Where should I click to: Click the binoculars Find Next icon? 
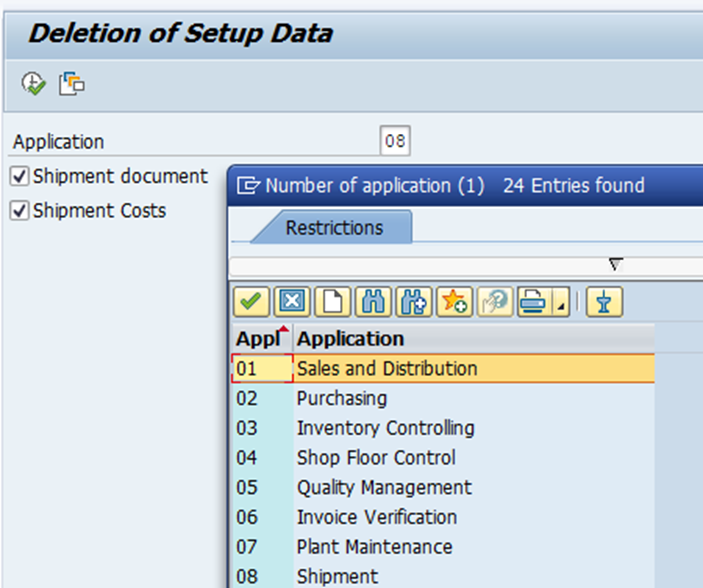pyautogui.click(x=414, y=301)
